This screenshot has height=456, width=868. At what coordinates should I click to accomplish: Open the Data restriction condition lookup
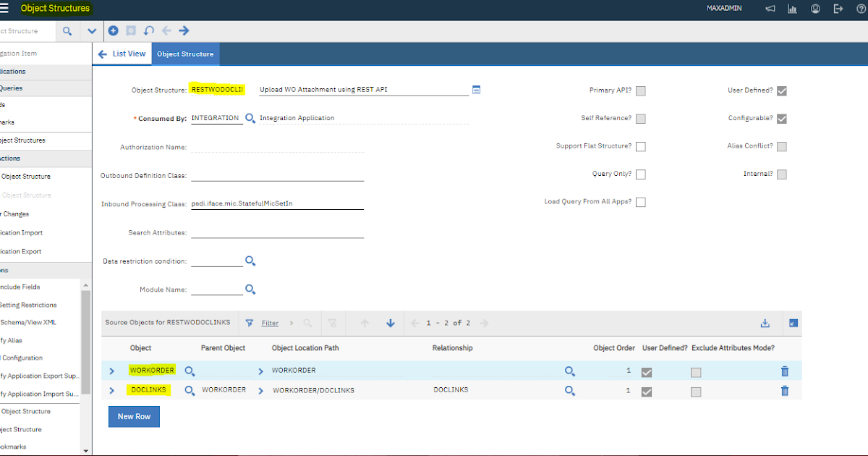(250, 261)
